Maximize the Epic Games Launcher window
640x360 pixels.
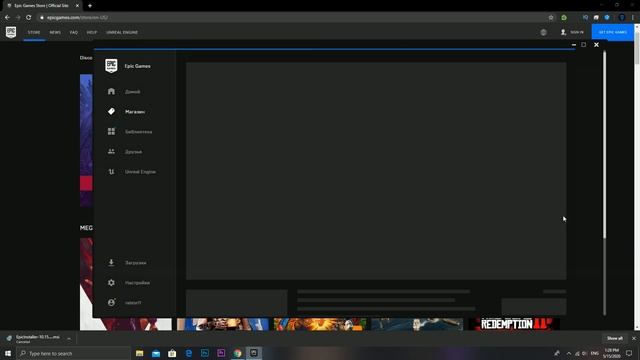click(x=584, y=44)
